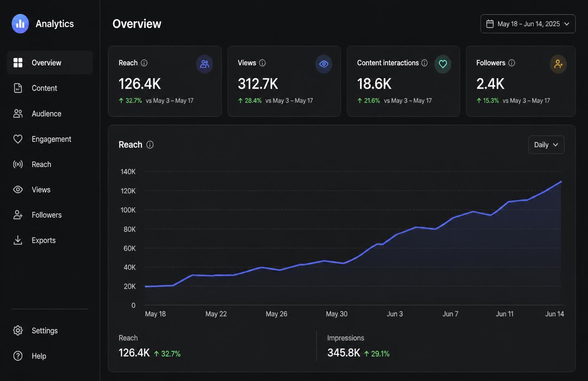This screenshot has height=381, width=588.
Task: Open Settings from the sidebar
Action: pos(50,330)
